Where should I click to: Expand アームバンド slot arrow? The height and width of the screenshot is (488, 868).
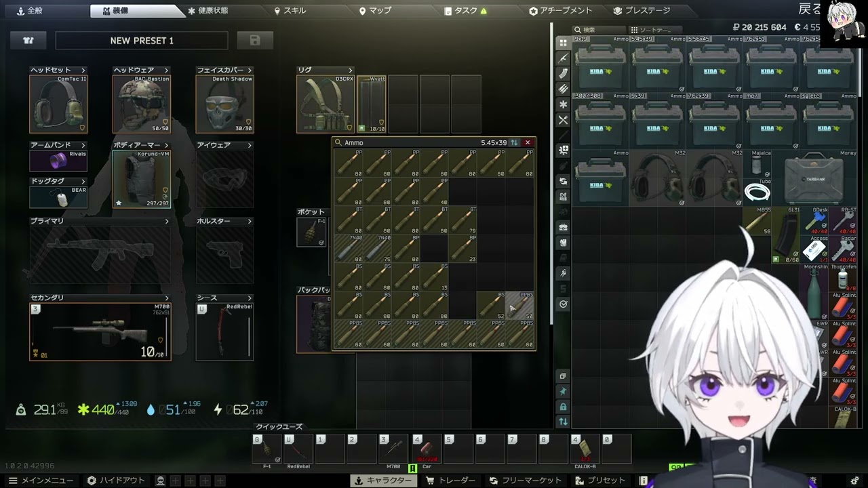click(83, 145)
